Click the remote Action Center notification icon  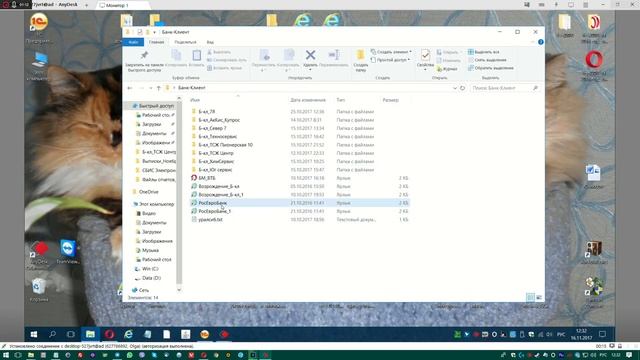pos(602,334)
